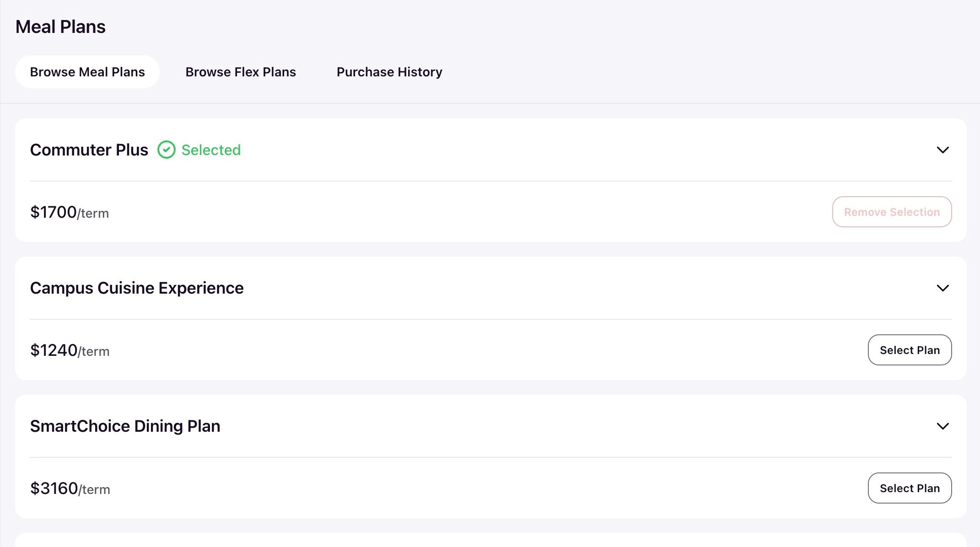
Task: Expand the Commuter Plus plan chevron
Action: pyautogui.click(x=942, y=150)
